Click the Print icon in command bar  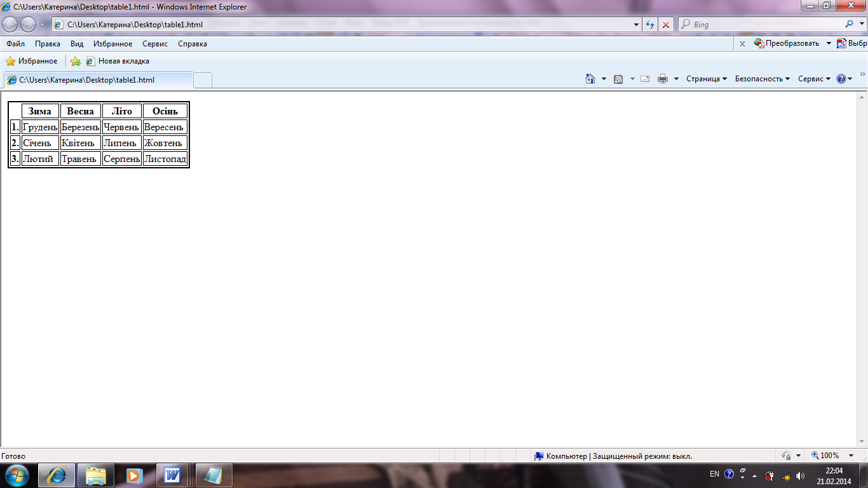pyautogui.click(x=663, y=79)
